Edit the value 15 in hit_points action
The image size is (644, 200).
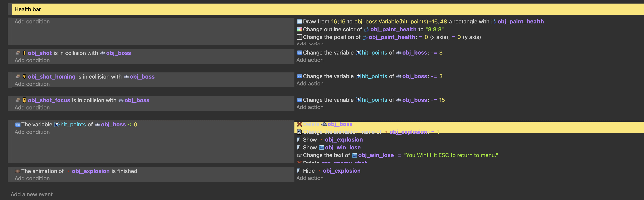[442, 100]
